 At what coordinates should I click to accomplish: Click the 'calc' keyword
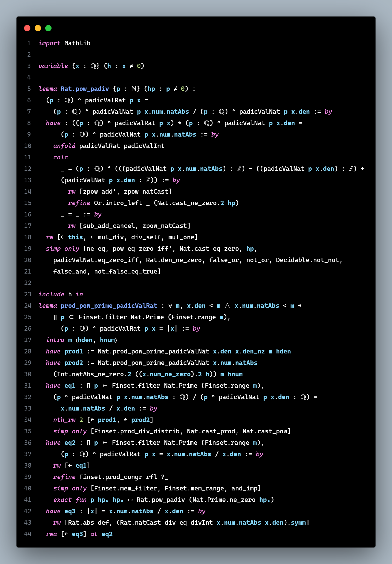pyautogui.click(x=61, y=157)
